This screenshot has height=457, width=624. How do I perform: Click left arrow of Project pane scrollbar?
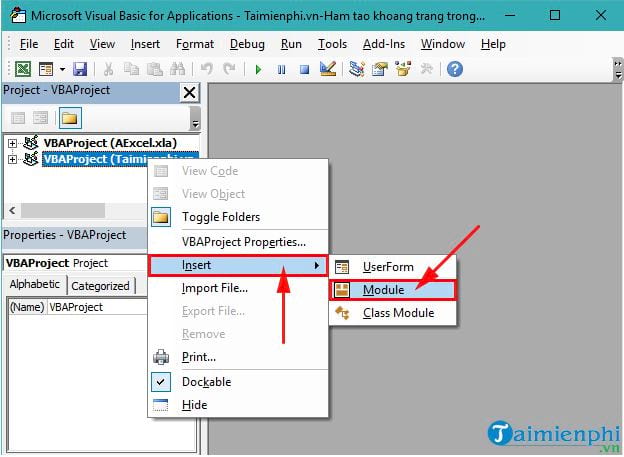click(12, 210)
